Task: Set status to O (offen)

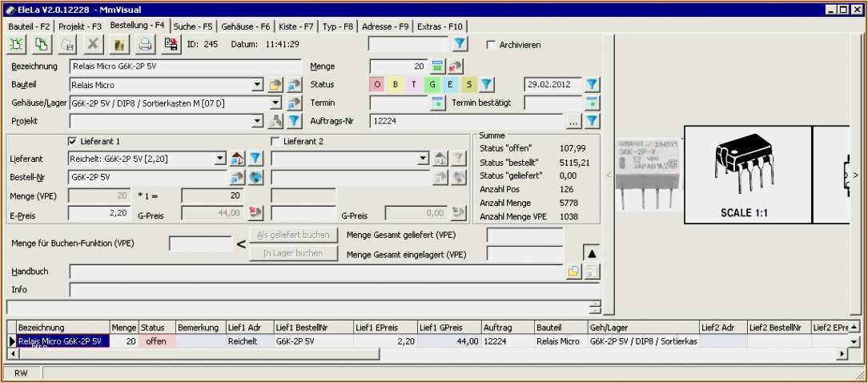Action: pyautogui.click(x=377, y=85)
